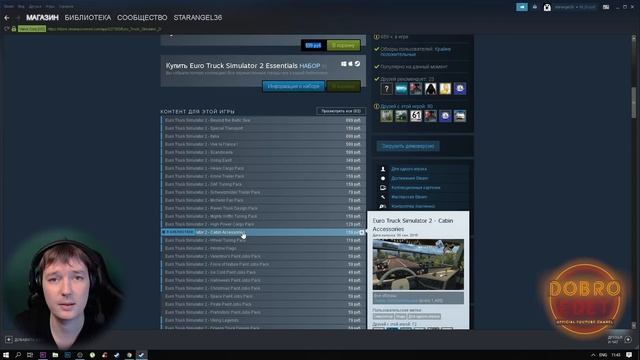Open 'Going East!' DLC row
The width and height of the screenshot is (640, 360).
click(x=263, y=160)
